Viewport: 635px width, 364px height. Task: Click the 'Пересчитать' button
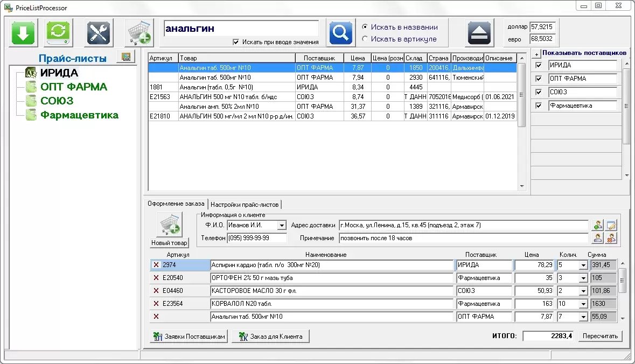(600, 336)
